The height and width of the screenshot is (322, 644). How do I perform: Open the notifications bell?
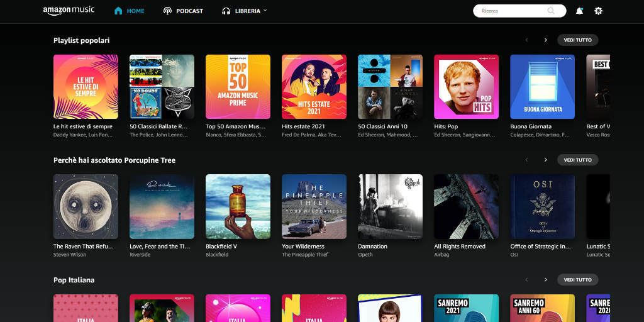579,11
